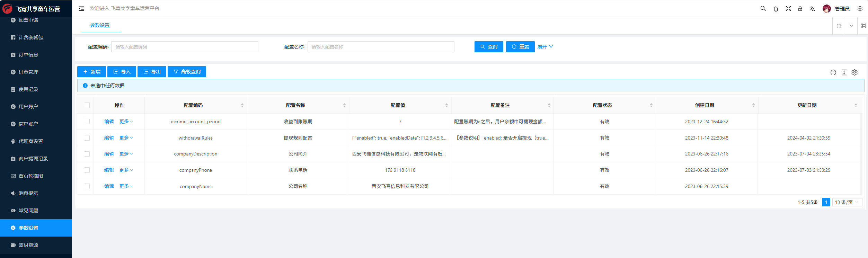Screen dimensions: 868x258
Task: Click the 商户提现记录 sidebar icon
Action: pyautogui.click(x=13, y=159)
